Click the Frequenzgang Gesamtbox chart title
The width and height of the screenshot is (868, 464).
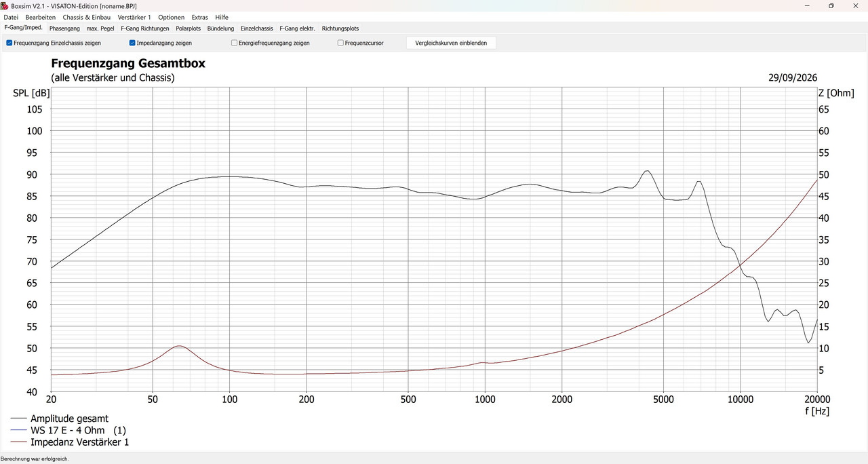[x=128, y=64]
